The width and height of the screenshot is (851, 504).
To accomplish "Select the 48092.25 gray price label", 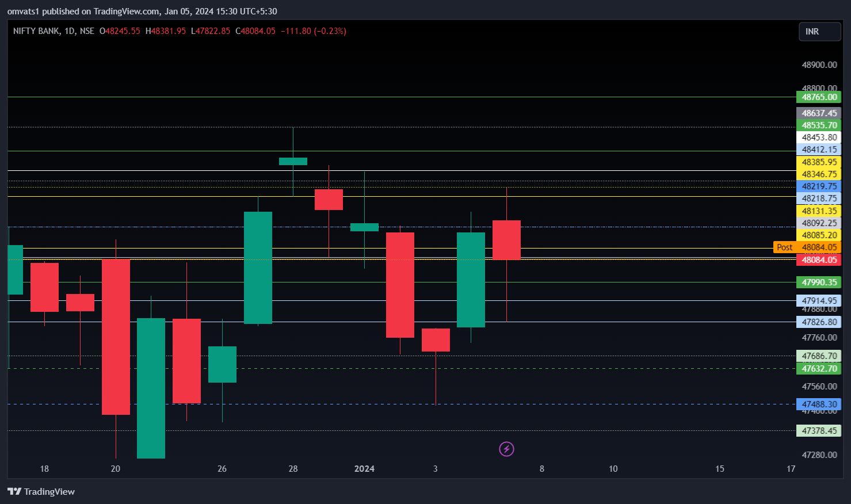I will pos(819,223).
